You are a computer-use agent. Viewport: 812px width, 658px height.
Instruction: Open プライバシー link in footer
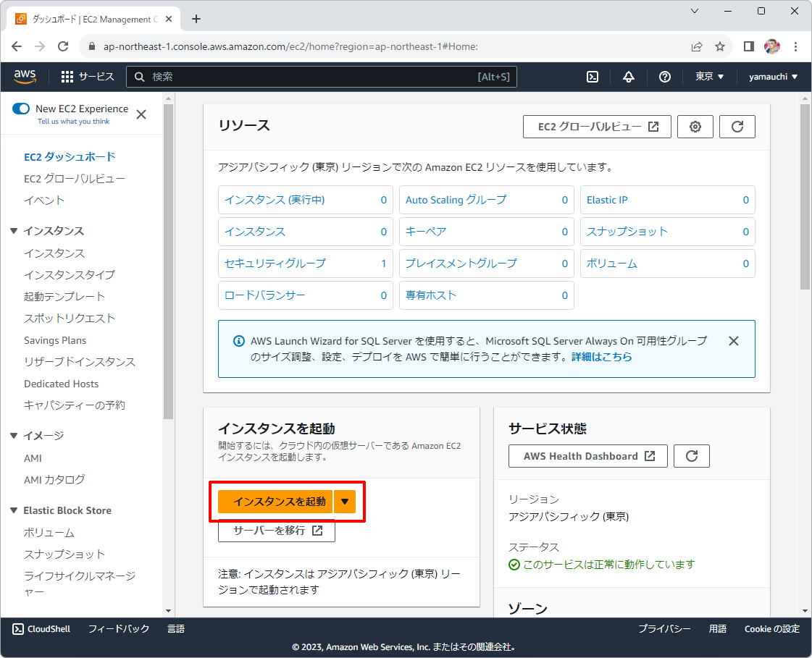click(x=664, y=629)
